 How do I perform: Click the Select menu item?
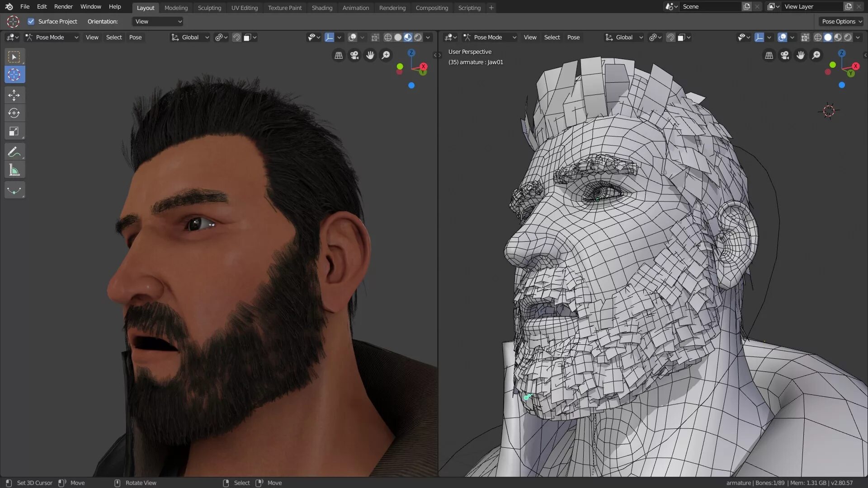114,37
